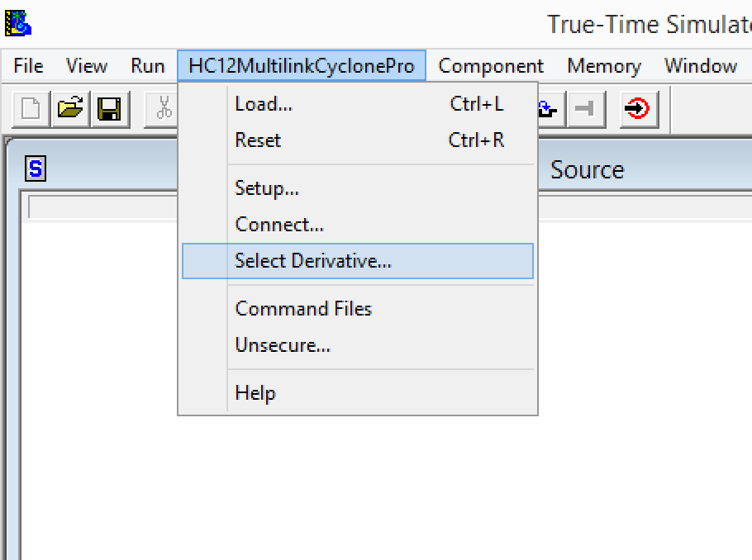Image resolution: width=752 pixels, height=560 pixels.
Task: Click the New document toolbar icon
Action: (31, 109)
